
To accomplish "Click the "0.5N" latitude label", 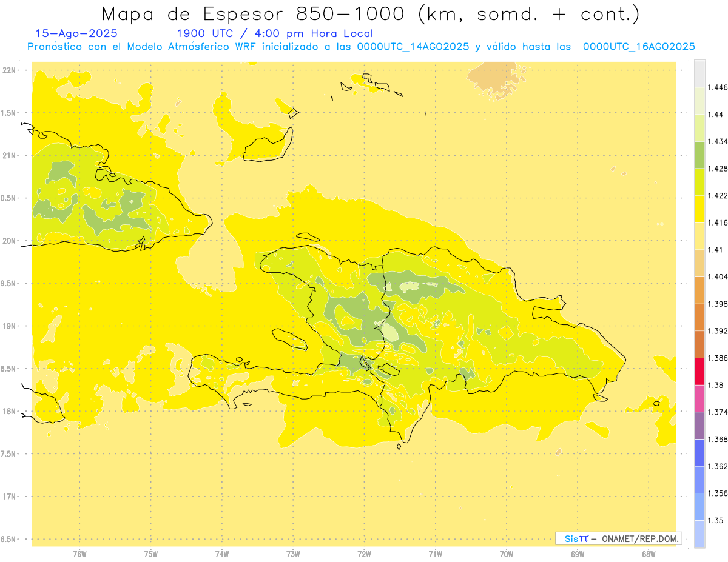I will coord(8,198).
